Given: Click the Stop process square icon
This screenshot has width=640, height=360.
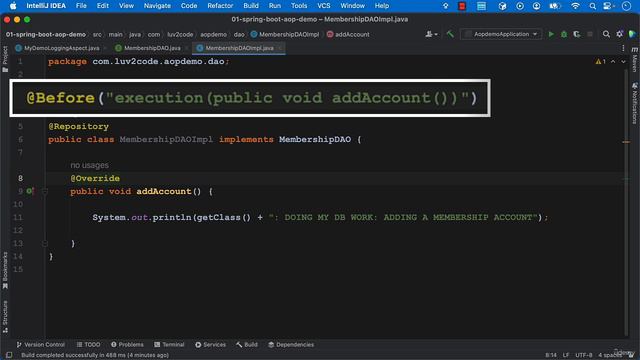Looking at the screenshot, I should coord(589,34).
